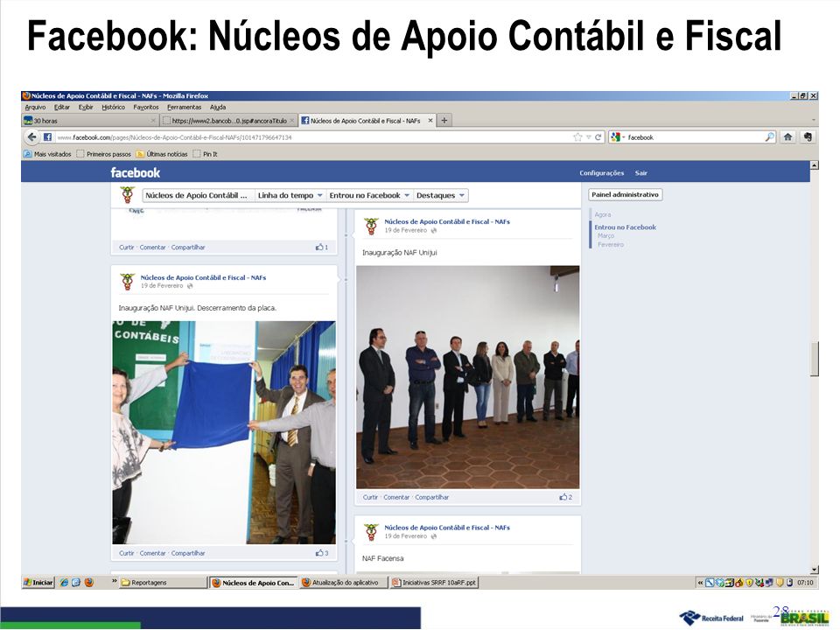Click Compartilhar under Inauguração group photo

point(431,497)
